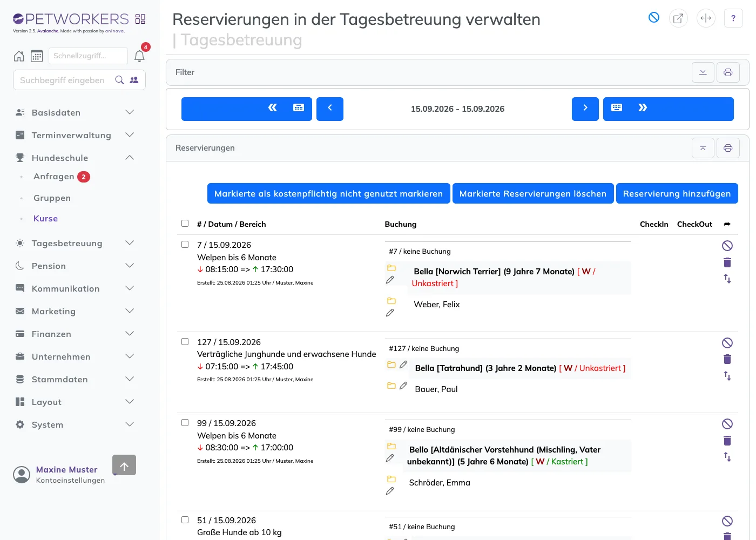Click Markierte als kostenpflichtig nicht genutzt markieren

point(328,193)
